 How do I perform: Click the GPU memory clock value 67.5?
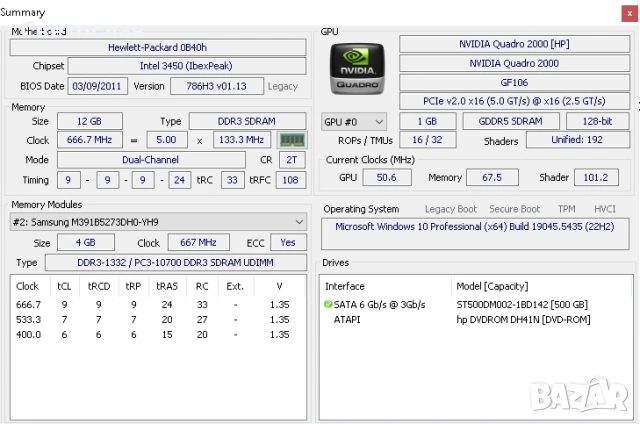pos(492,177)
